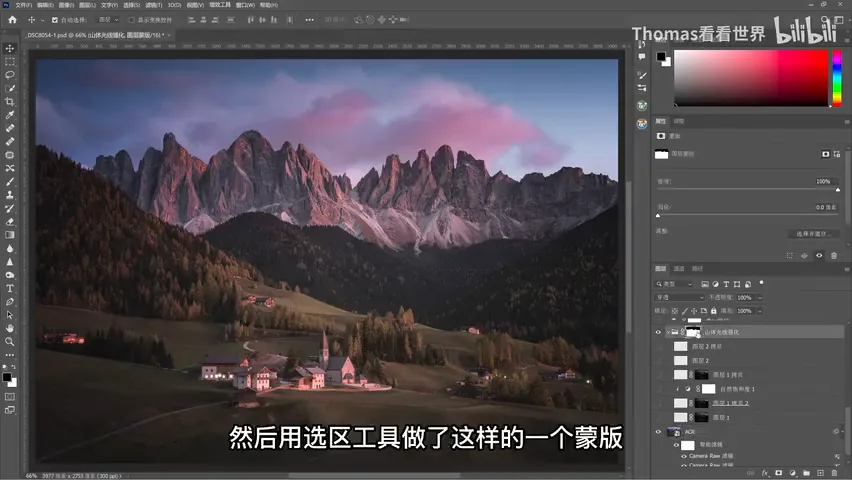Viewport: 852px width, 480px height.
Task: Hide the 山体光线强化 group layer
Action: tap(658, 332)
